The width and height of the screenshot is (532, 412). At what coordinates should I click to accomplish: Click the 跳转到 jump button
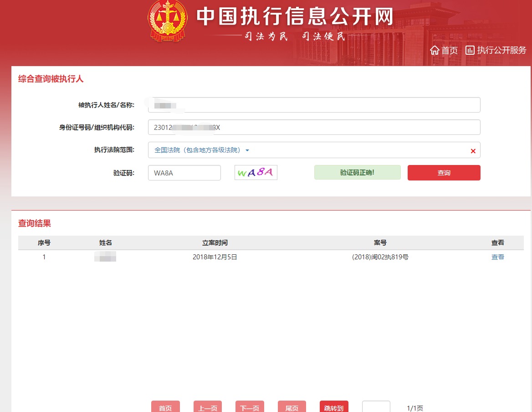[x=334, y=407]
